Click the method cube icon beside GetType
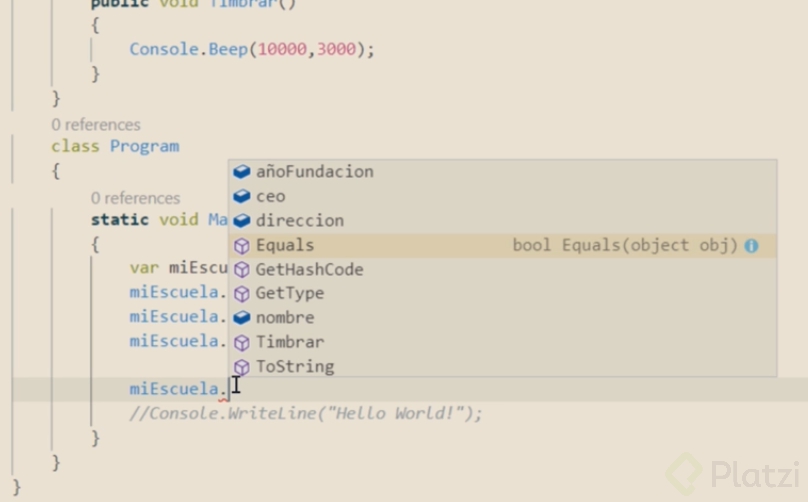 pyautogui.click(x=242, y=294)
